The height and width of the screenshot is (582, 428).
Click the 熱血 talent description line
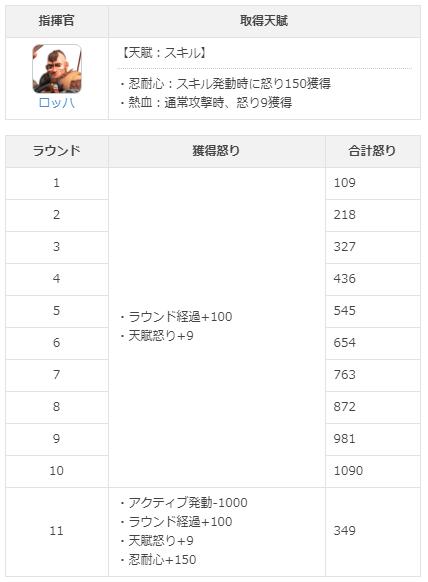point(206,102)
